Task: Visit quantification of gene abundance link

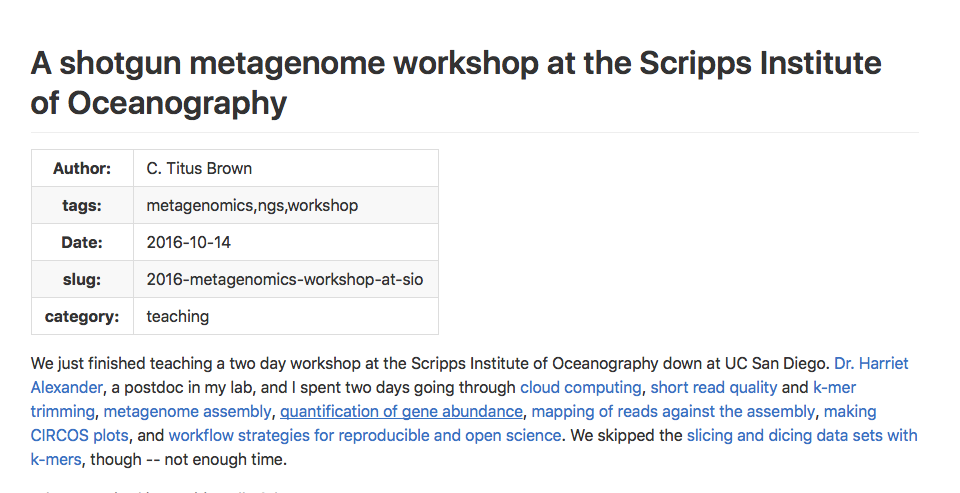Action: (x=401, y=411)
